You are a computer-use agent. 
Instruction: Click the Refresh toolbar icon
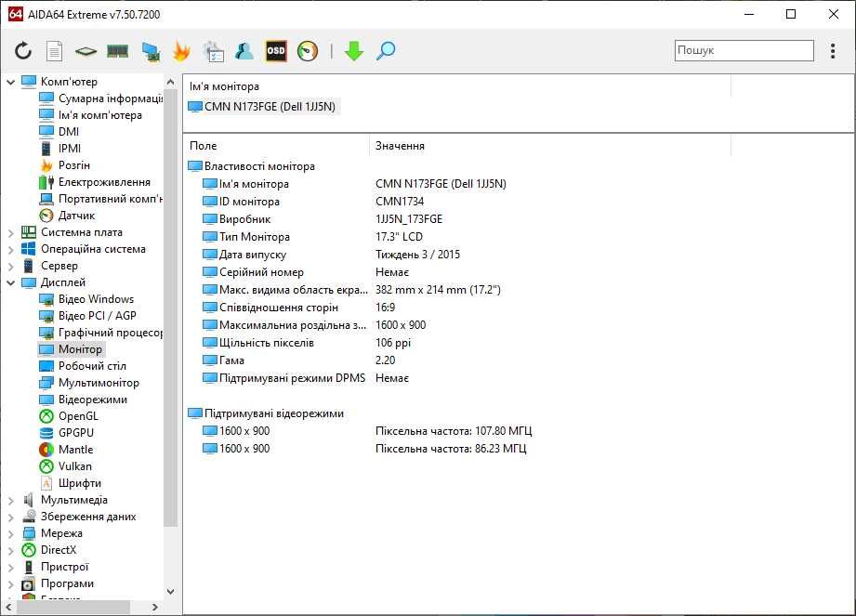(23, 51)
